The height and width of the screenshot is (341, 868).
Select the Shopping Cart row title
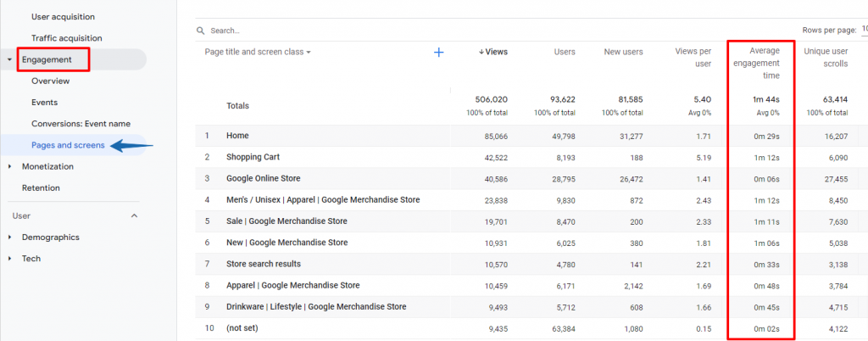coord(253,157)
